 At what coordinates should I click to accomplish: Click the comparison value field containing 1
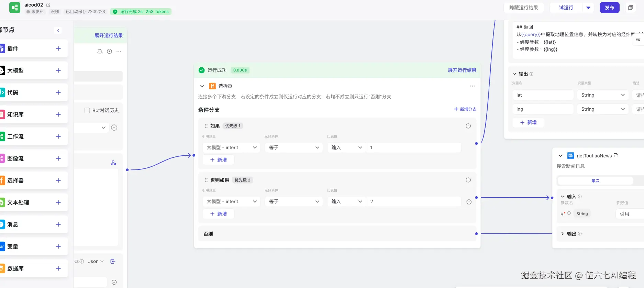point(414,147)
